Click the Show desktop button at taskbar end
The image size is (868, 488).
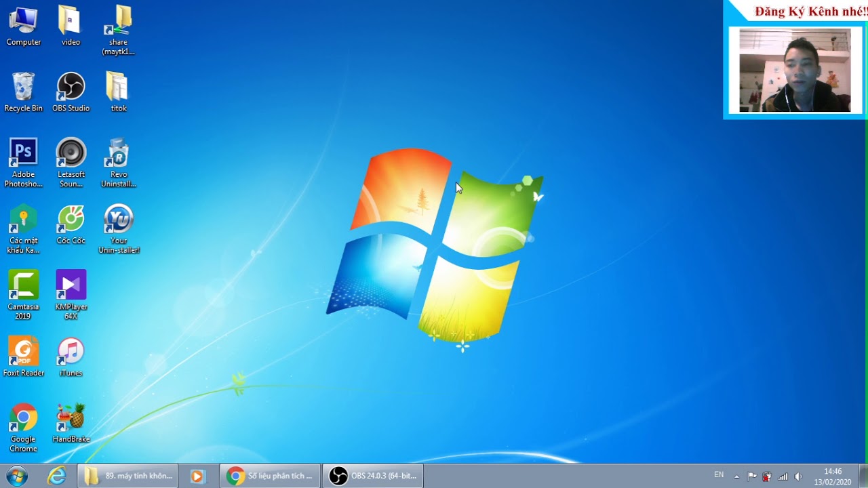coord(863,476)
